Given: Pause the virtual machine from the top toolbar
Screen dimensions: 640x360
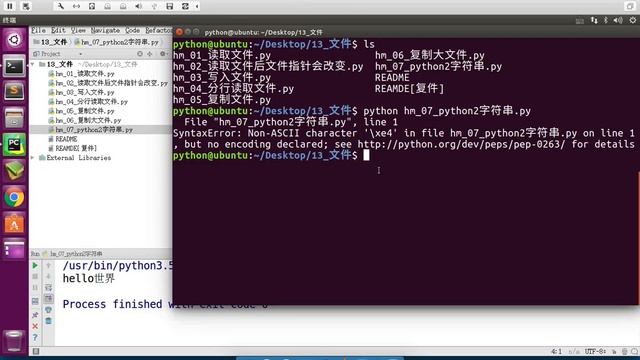Looking at the screenshot, I should 10,6.
